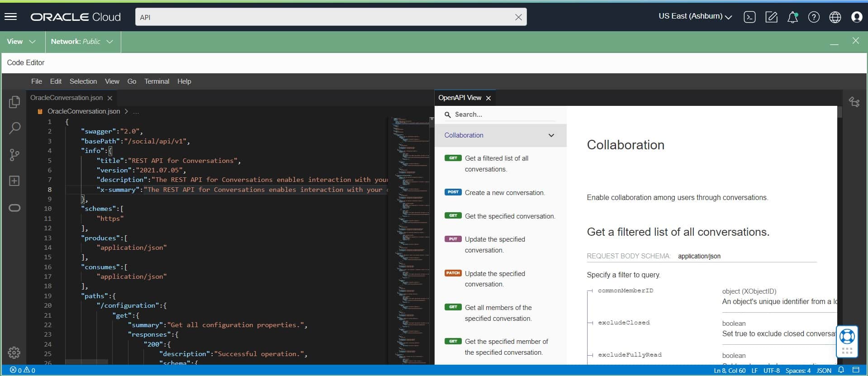Open the File menu
Screen dimensions: 868x376
37,81
